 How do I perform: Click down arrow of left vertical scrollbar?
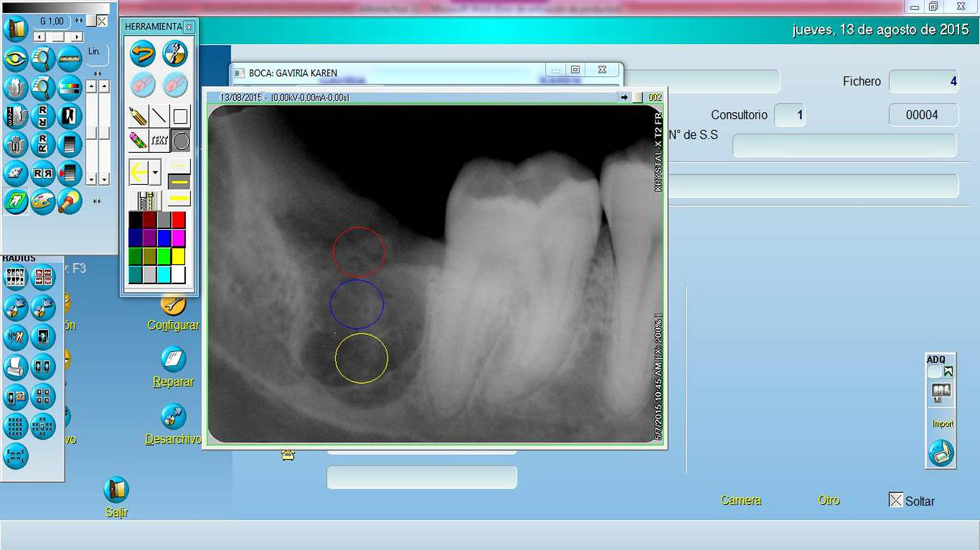[92, 180]
